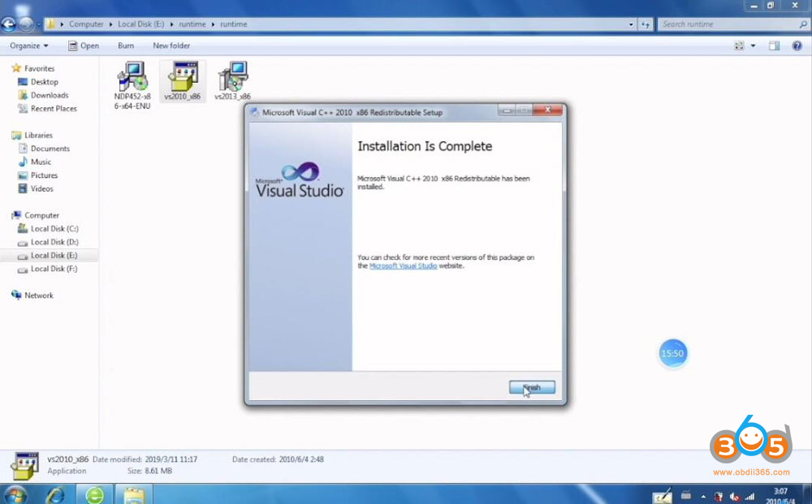Viewport: 812px width, 504px height.
Task: Open the Organize dropdown menu
Action: pyautogui.click(x=29, y=45)
